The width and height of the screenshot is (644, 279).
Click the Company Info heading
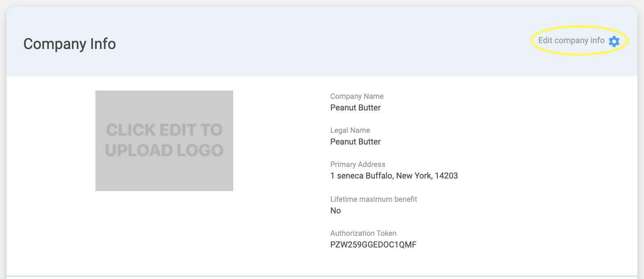click(x=69, y=44)
